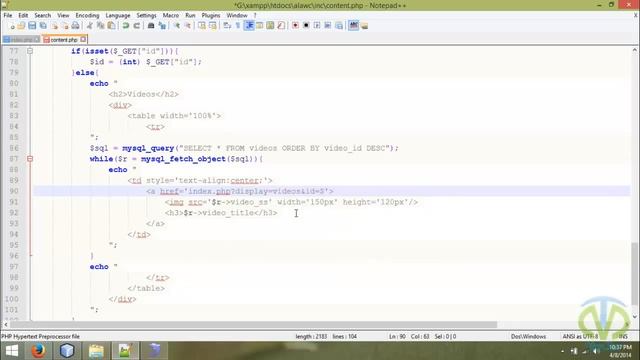Click the Run Macro Multiple Times icon
The image size is (640, 360).
tap(328, 26)
